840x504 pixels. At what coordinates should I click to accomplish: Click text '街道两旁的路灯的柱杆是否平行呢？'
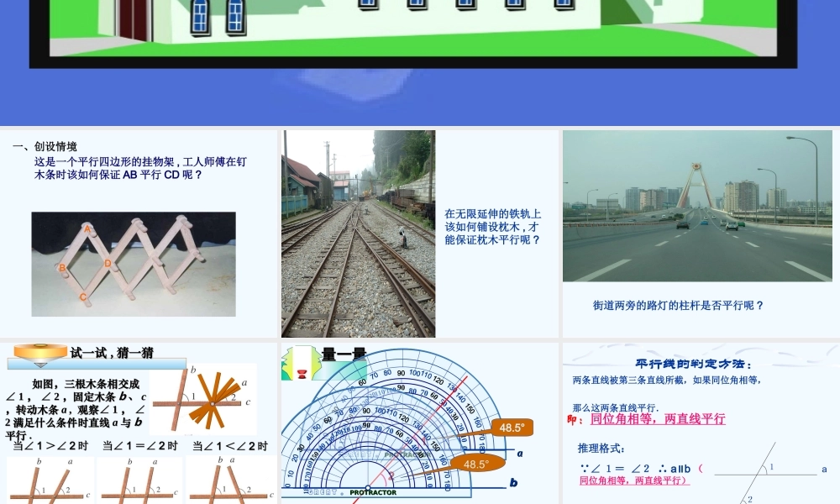coord(678,305)
